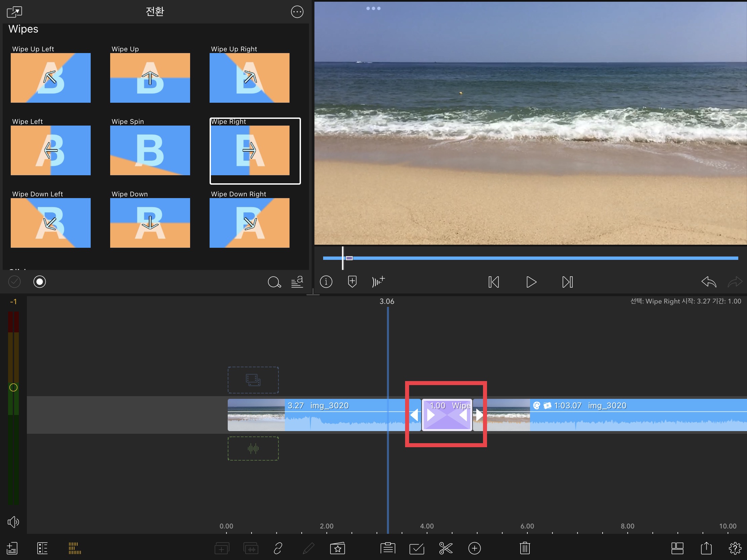Click the trash delete icon
This screenshot has height=560, width=747.
[524, 548]
